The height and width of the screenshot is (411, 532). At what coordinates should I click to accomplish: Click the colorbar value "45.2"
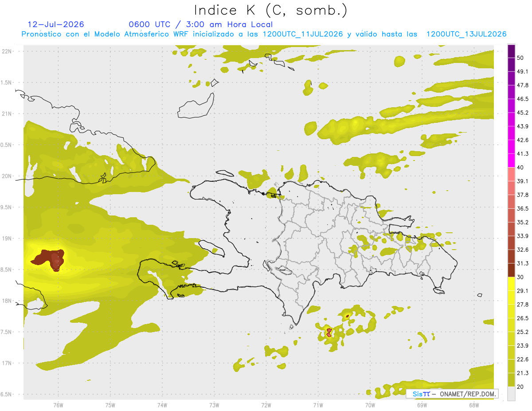(x=523, y=113)
